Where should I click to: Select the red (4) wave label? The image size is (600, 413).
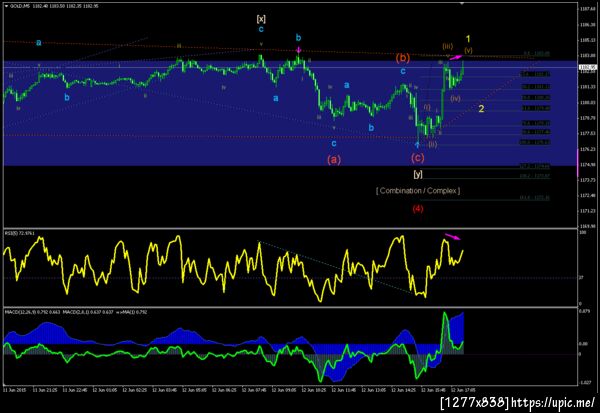click(418, 209)
